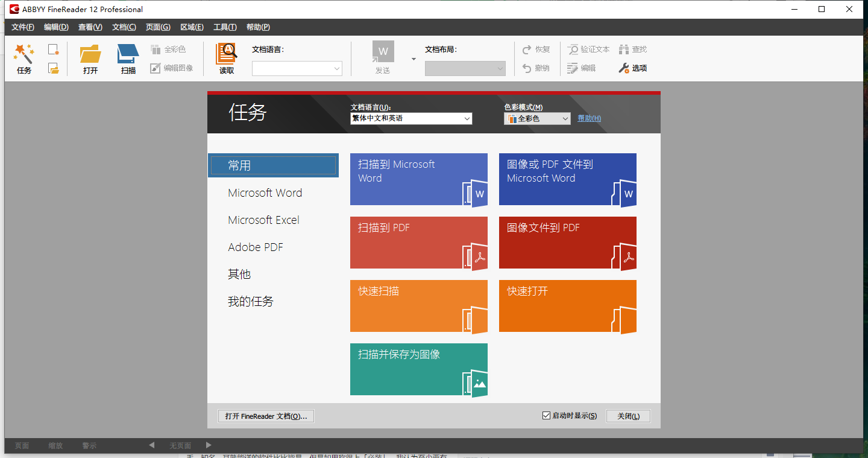Start 扫描到 PDF task

coord(419,243)
